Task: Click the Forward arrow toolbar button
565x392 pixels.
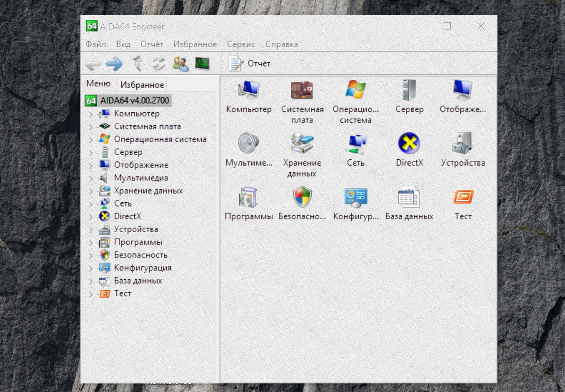Action: [115, 64]
